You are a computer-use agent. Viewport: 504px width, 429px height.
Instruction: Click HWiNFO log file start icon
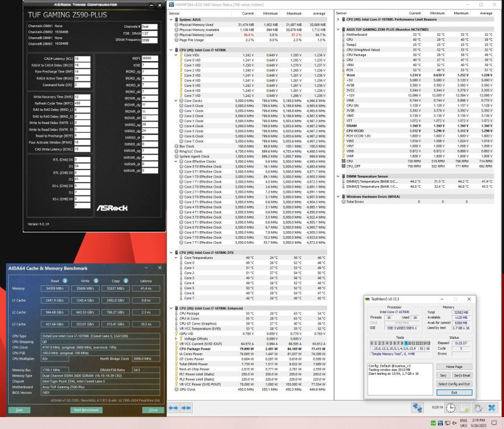[x=464, y=408]
